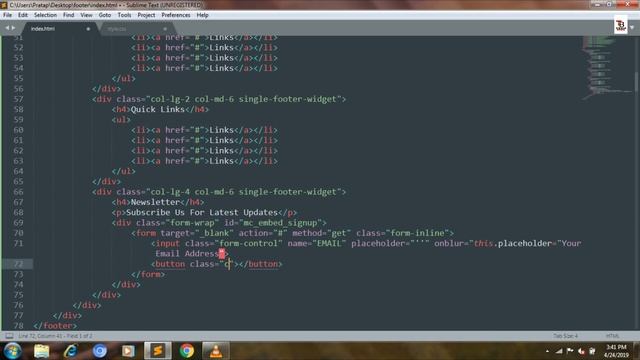
Task: Click 'form-inline' class value on line 70
Action: coord(417,233)
